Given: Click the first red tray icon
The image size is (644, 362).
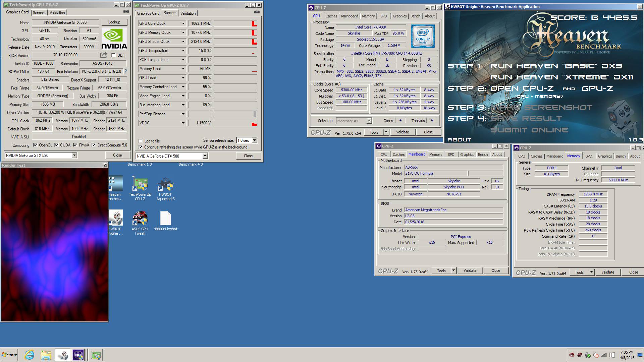Looking at the screenshot, I should click(572, 355).
